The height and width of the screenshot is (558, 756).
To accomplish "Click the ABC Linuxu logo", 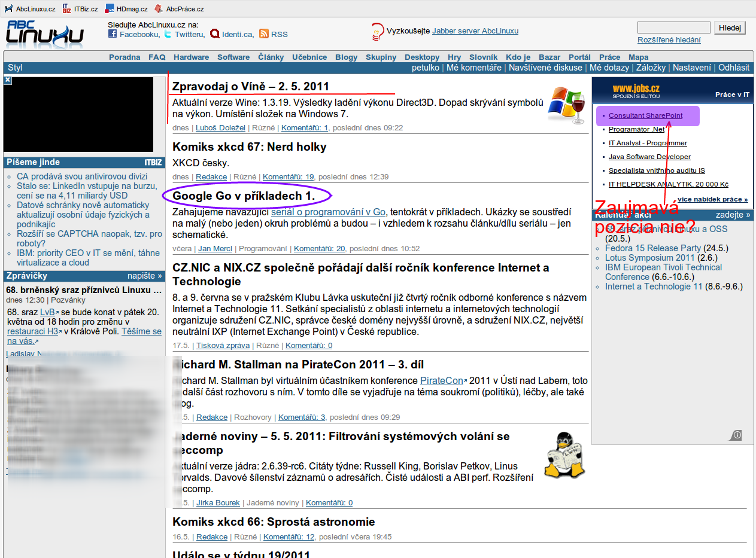I will [x=45, y=33].
